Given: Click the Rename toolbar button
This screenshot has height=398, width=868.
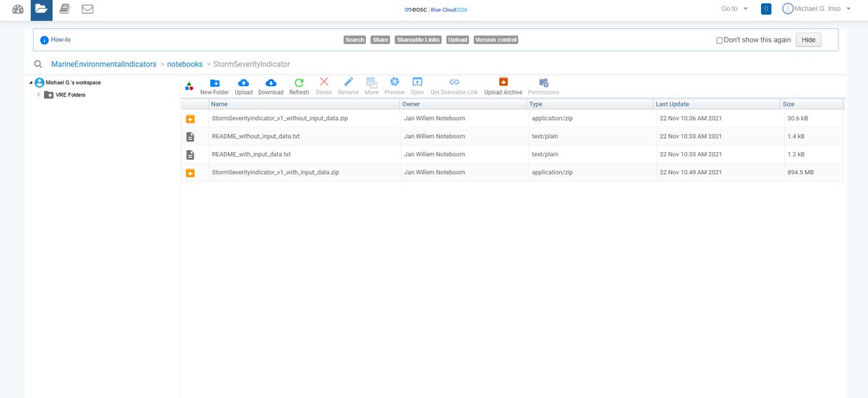Looking at the screenshot, I should click(349, 86).
